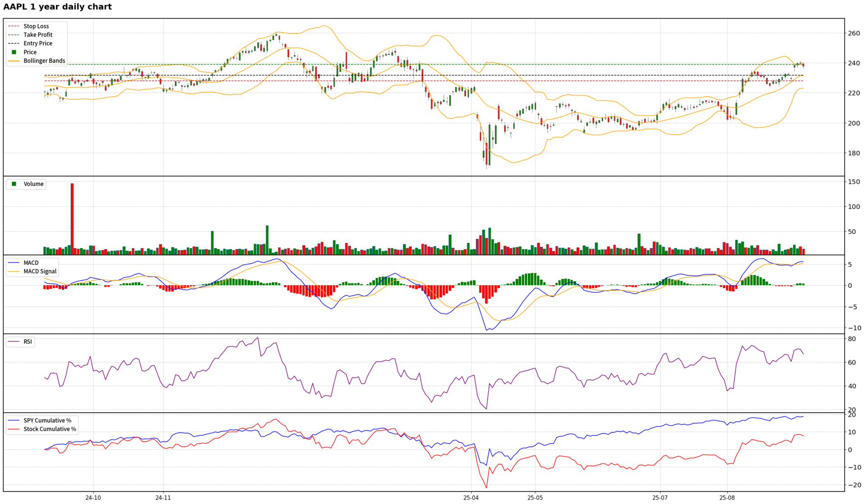Click the tallest red volume spike bar
The height and width of the screenshot is (504, 865).
pos(72,218)
